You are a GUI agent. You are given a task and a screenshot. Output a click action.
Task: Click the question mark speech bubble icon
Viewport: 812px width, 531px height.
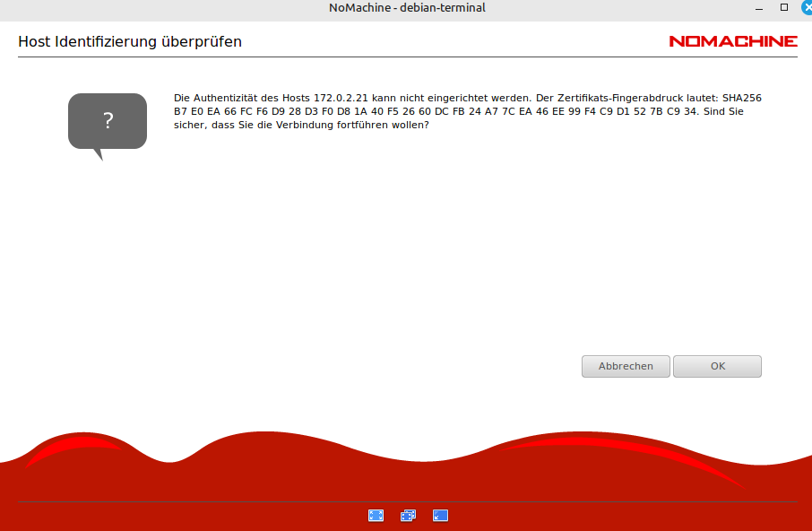108,122
